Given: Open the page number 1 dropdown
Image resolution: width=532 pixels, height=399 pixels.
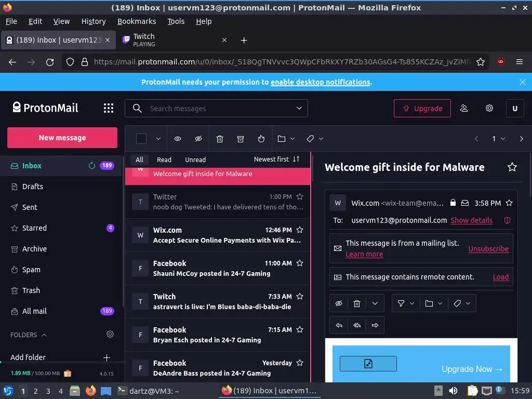Looking at the screenshot, I should point(498,139).
